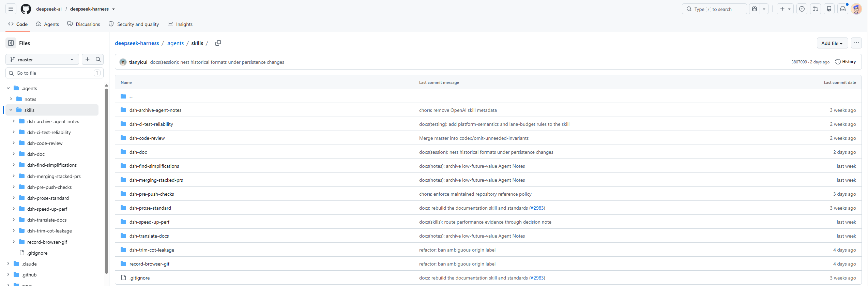Viewport: 868px width, 286px height.
Task: Expand the dsh-doc tree folder
Action: pos(14,154)
